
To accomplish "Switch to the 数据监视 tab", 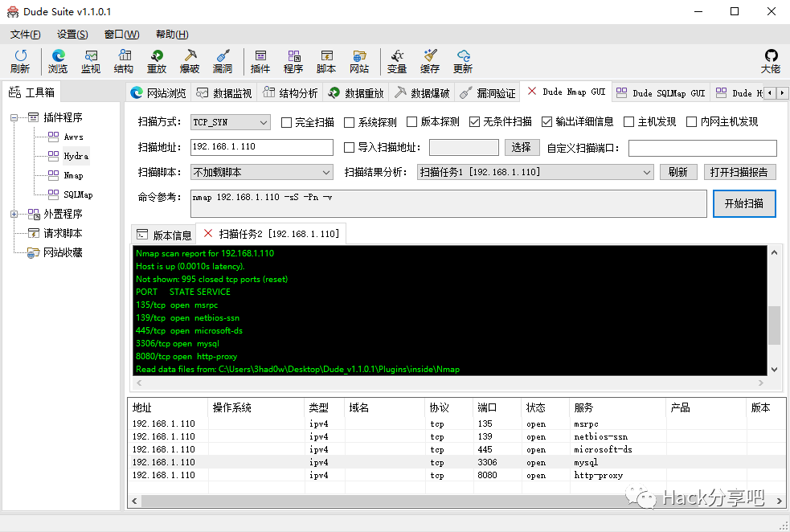I will click(x=224, y=92).
